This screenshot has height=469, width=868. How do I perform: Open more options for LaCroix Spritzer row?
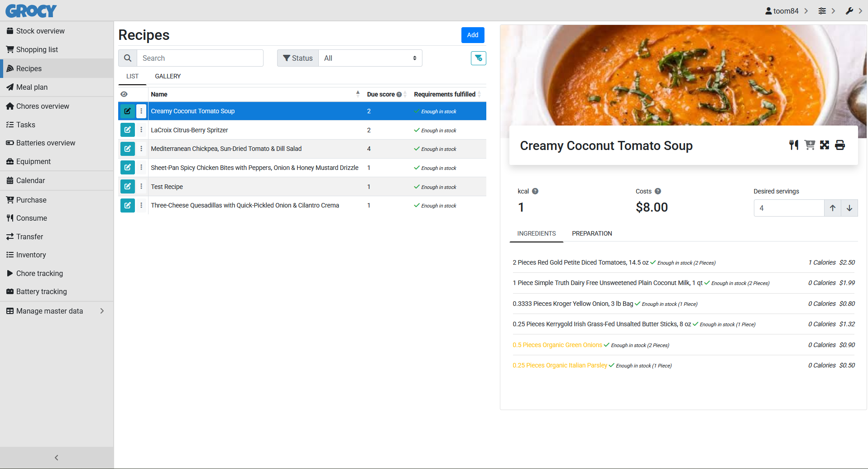pos(141,130)
